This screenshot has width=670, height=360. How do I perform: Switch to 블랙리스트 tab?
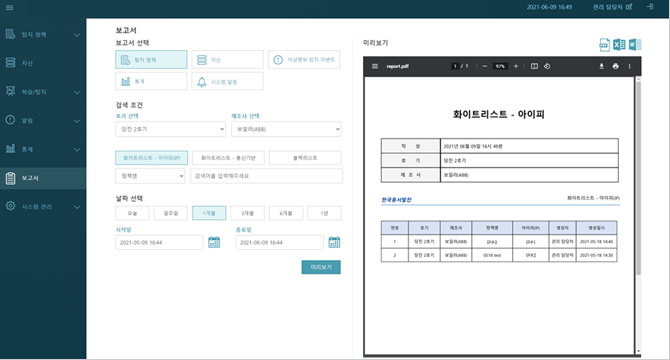click(x=305, y=158)
